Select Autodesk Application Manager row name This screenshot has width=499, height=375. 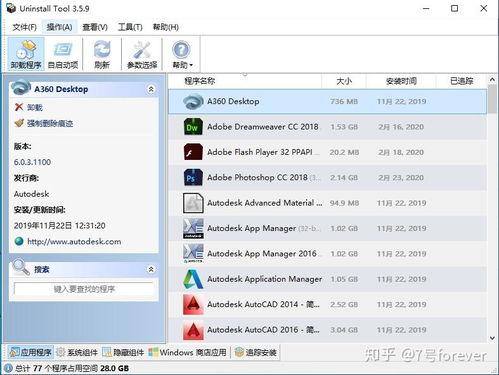point(265,279)
